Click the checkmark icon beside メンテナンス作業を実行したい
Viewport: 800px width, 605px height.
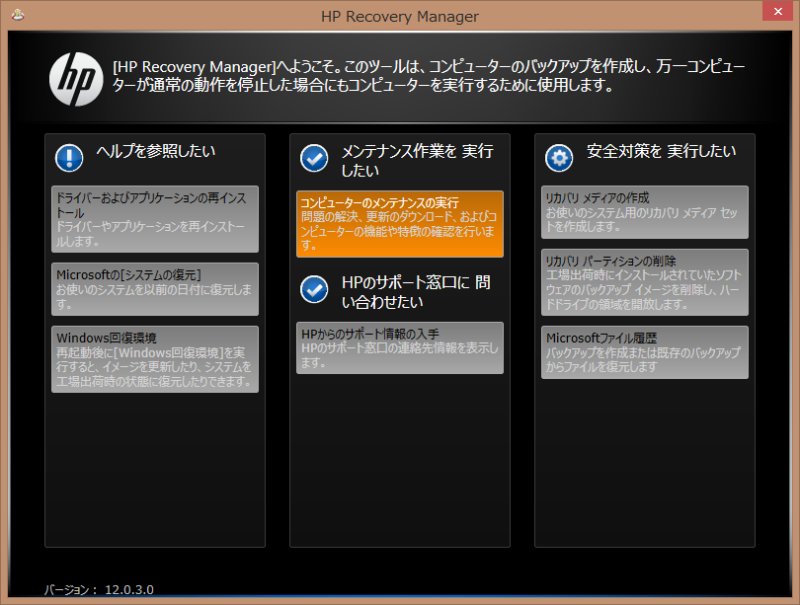click(x=314, y=158)
